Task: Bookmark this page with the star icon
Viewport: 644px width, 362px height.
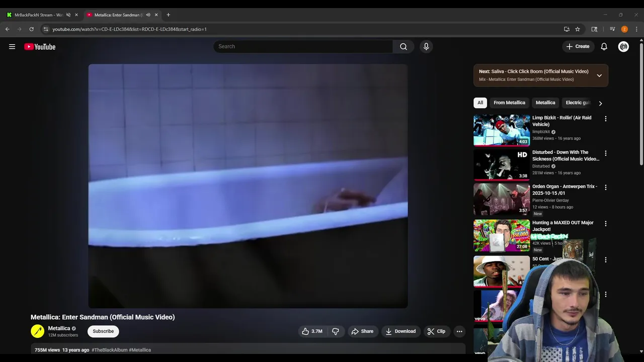Action: click(578, 29)
